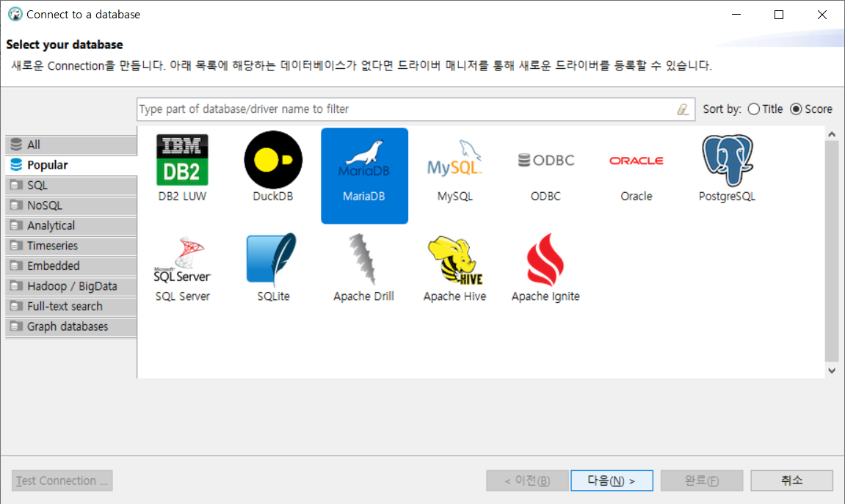
Task: Open the All category
Action: [x=71, y=145]
